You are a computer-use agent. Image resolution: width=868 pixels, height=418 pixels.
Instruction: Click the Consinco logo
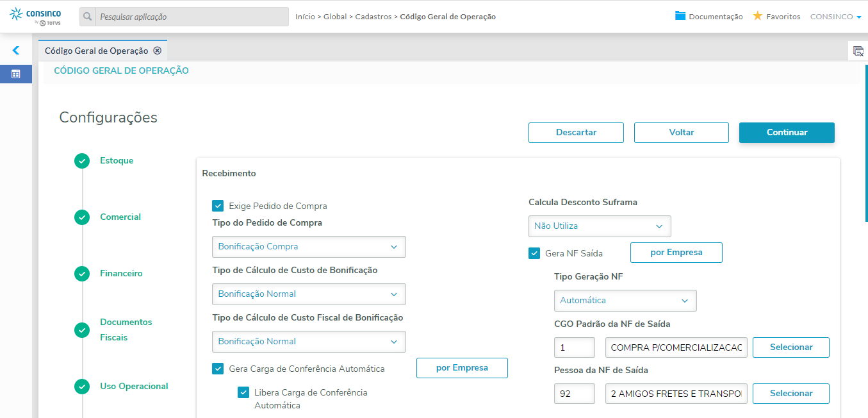click(35, 16)
